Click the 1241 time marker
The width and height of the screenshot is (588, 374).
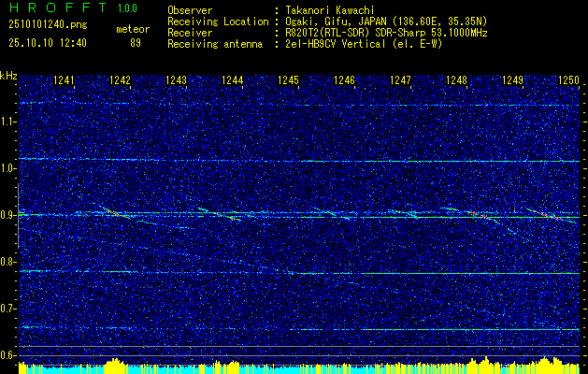[64, 79]
